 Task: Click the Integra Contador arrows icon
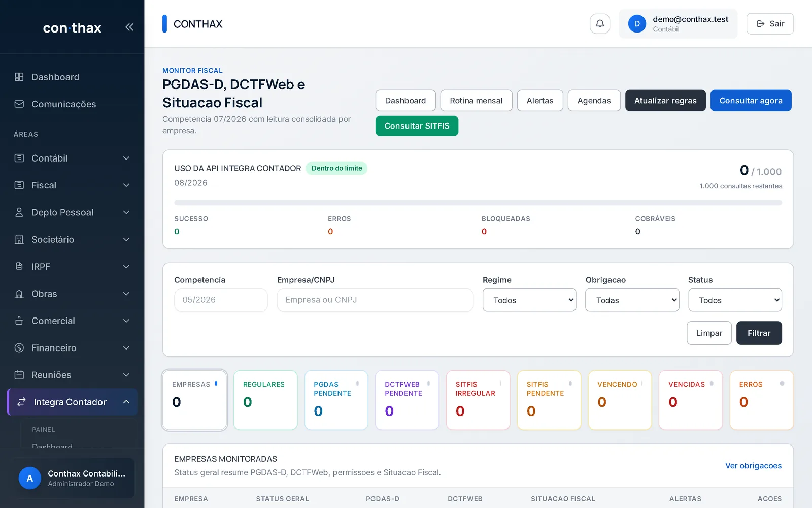coord(21,402)
